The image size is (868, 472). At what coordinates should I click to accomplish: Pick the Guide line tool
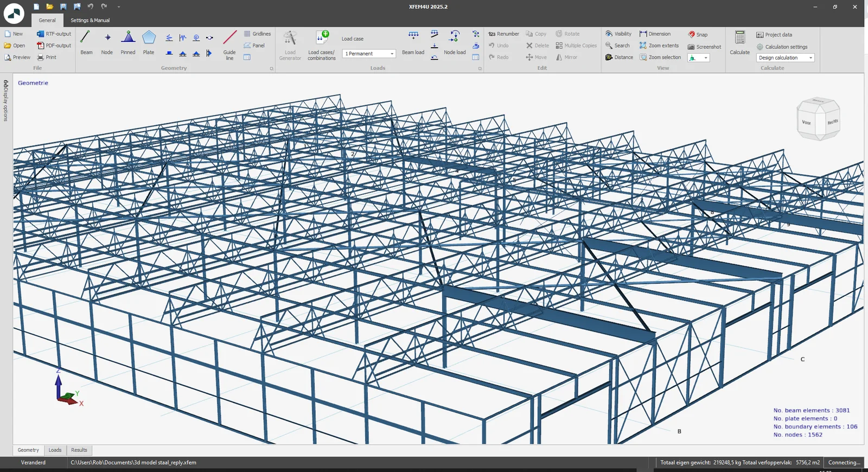click(229, 44)
